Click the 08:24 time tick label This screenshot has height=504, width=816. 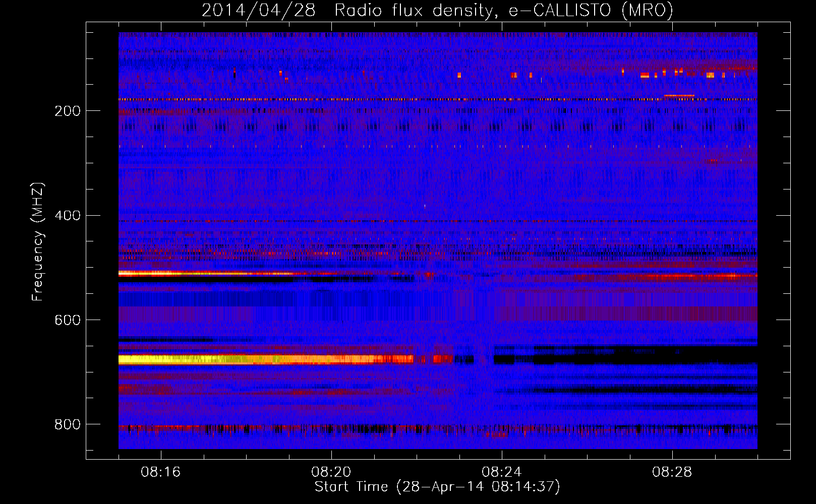502,472
